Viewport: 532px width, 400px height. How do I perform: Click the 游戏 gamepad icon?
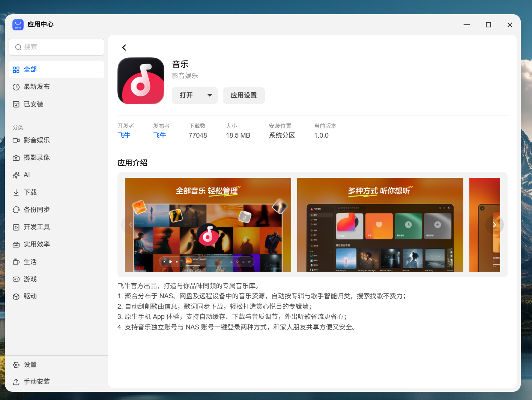(16, 279)
